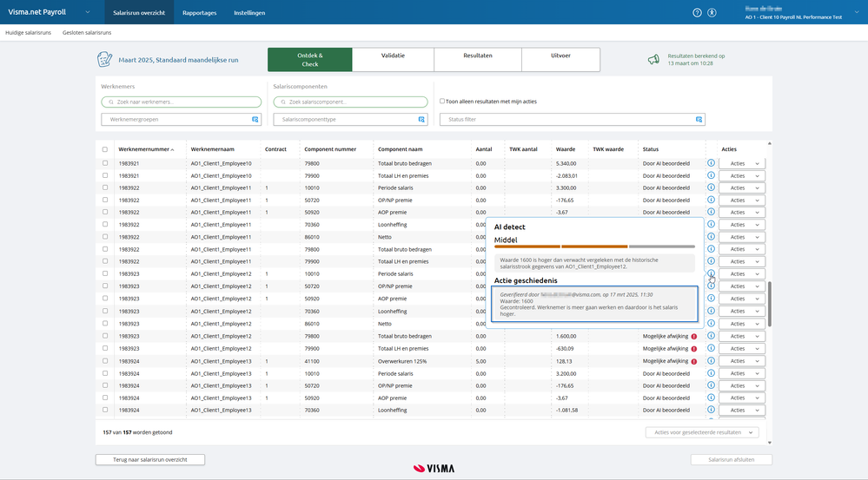Click red warning icon on Overwerkuren 125% row
The image size is (868, 480).
tap(694, 361)
